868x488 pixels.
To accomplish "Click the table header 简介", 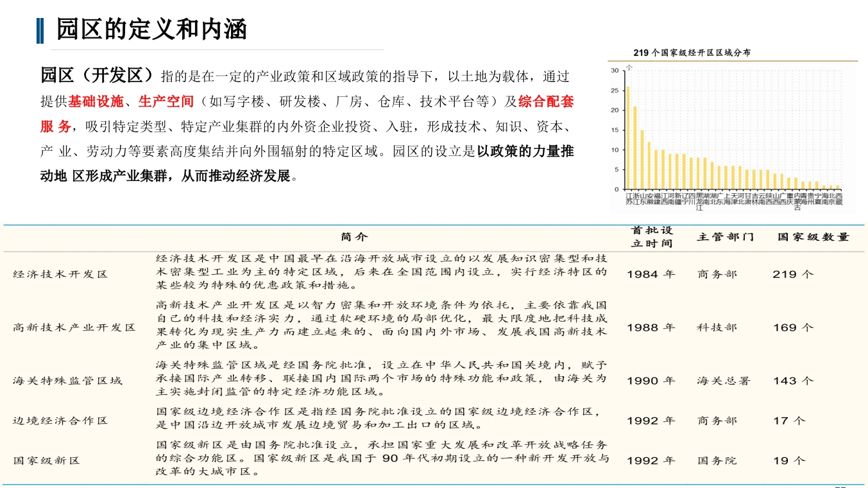I will 355,237.
